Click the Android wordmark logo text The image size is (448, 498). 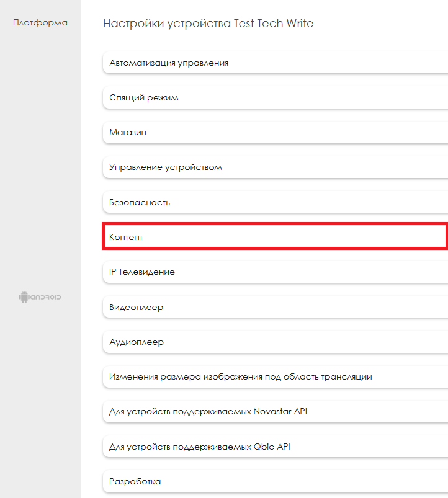coord(46,297)
